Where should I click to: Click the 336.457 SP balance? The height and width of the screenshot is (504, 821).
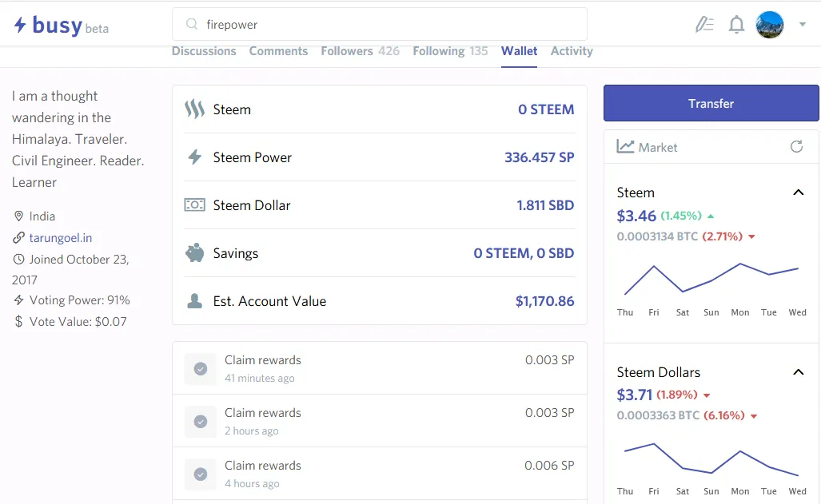tap(540, 157)
